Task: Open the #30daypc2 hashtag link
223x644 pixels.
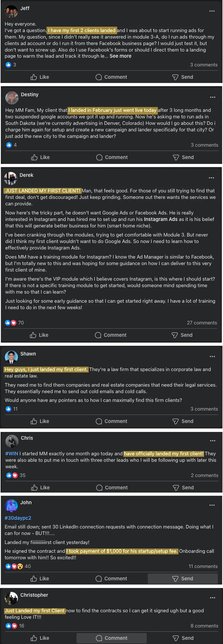Action: click(18, 518)
